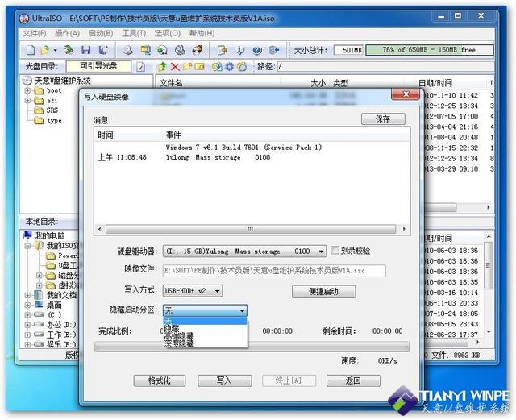Screen dimensions: 516x420
Task: Select the SRS folder in disc tree
Action: point(52,110)
